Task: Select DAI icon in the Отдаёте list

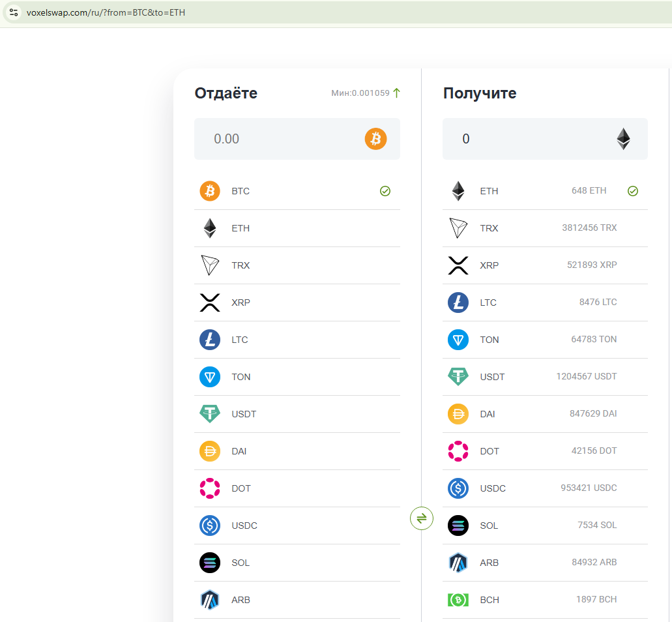Action: (x=210, y=451)
